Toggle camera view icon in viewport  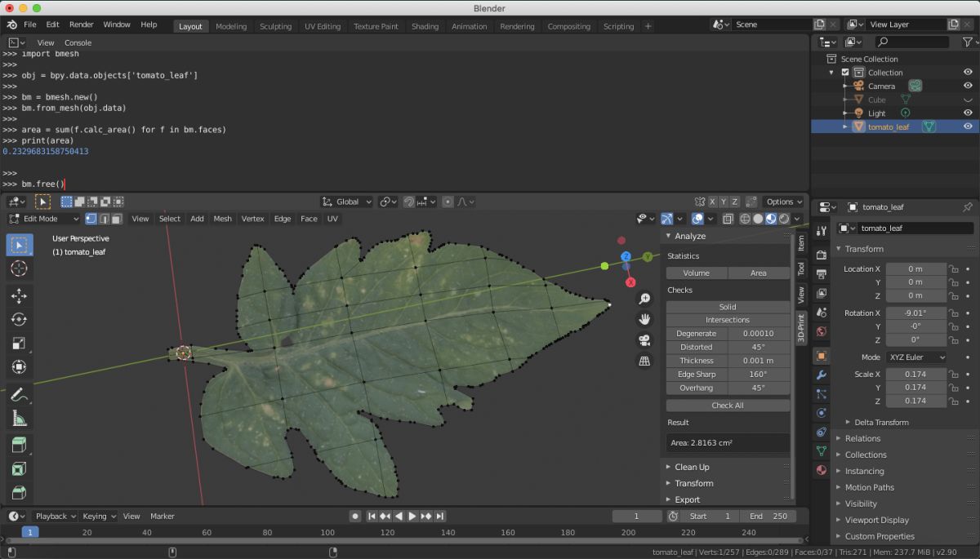point(644,340)
